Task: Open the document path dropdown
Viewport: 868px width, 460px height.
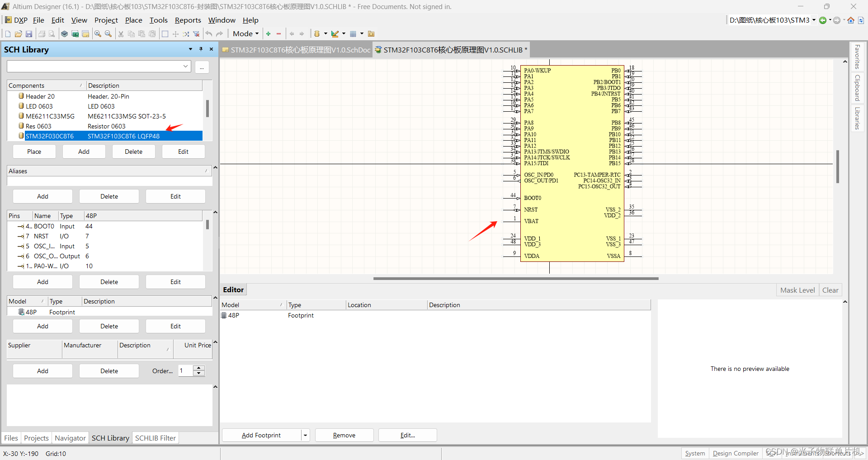Action: coord(814,20)
